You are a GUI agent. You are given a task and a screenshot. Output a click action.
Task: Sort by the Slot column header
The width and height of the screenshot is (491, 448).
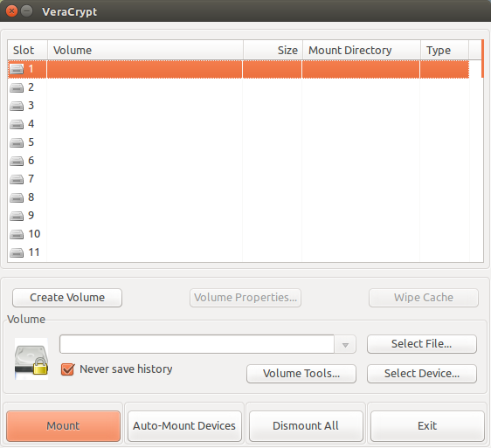pos(28,50)
